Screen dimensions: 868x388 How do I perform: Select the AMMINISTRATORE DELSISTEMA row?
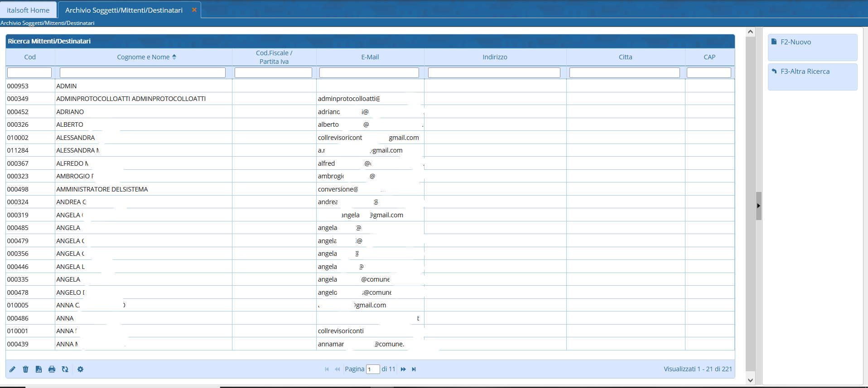pos(102,189)
